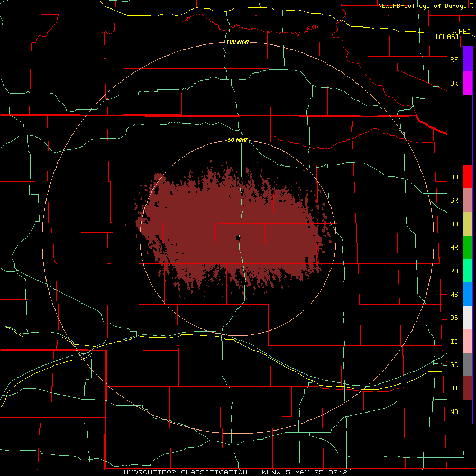Viewport: 476px width, 476px height.
Task: Click the BD yellow legend swatch
Action: click(x=467, y=224)
